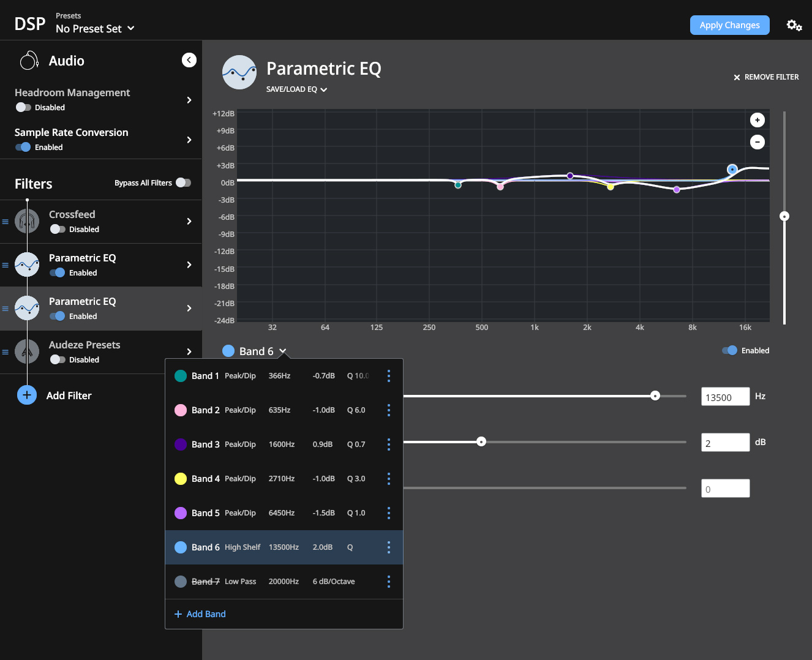The width and height of the screenshot is (812, 660).
Task: Select Band 6 High Shelf row
Action: coord(284,547)
